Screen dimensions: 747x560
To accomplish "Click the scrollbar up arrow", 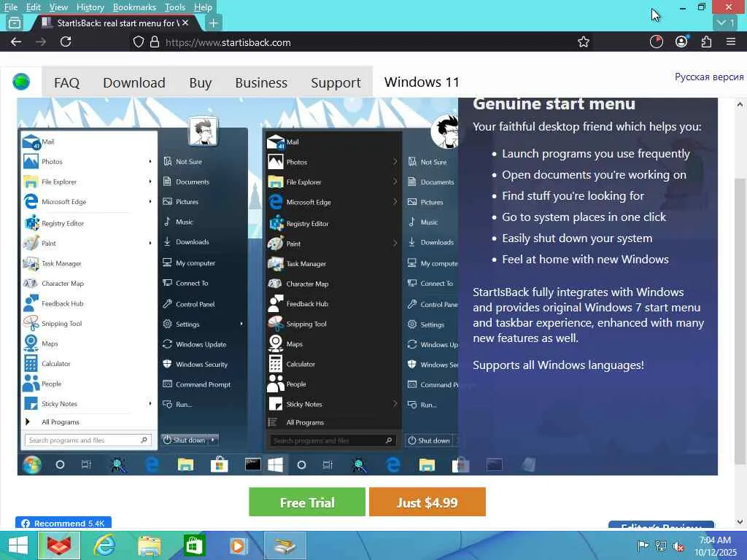I will coord(740,105).
